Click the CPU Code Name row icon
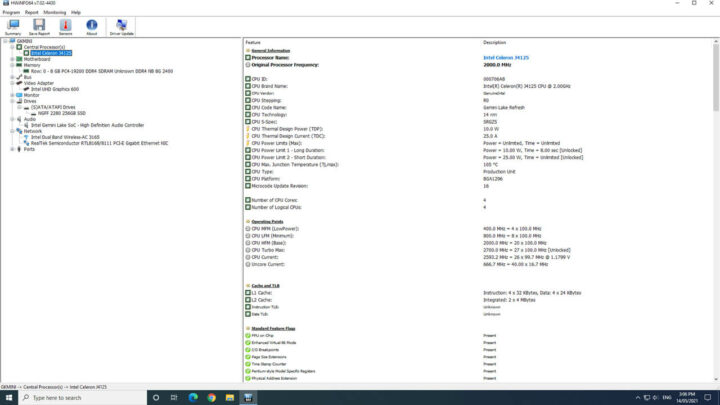Image resolution: width=720 pixels, height=405 pixels. (248, 107)
